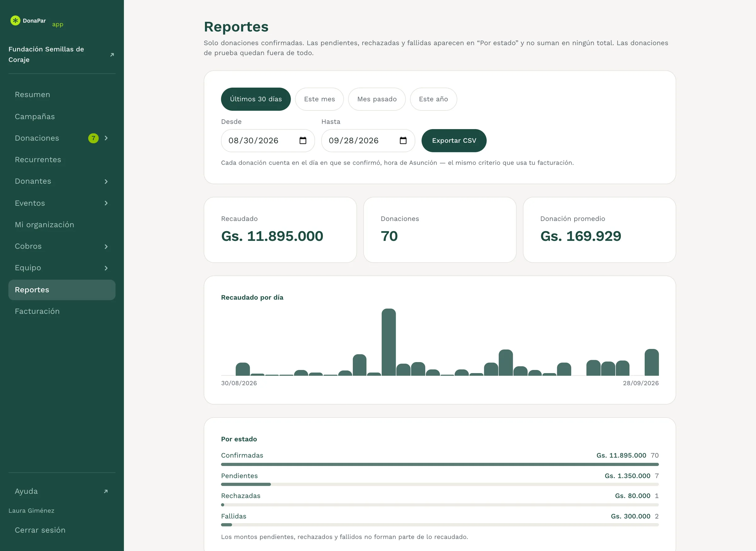Open Mi organización in the sidebar

point(62,225)
